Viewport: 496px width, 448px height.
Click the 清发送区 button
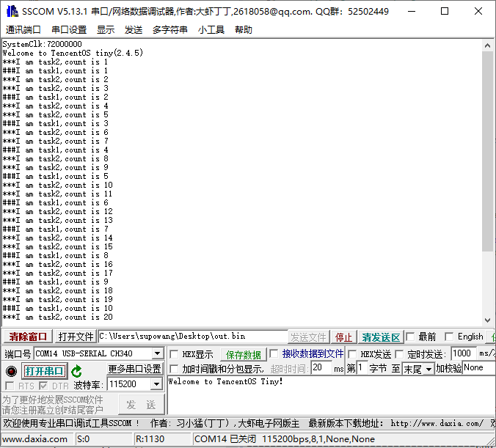(381, 337)
